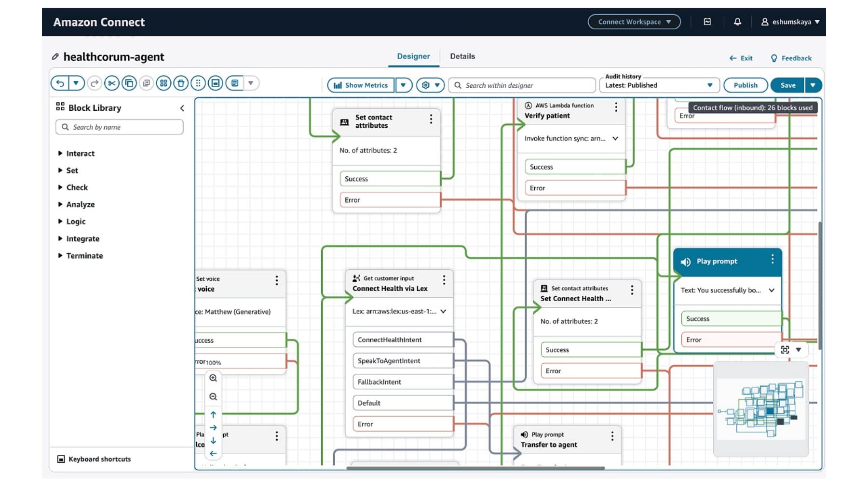The height and width of the screenshot is (488, 868).
Task: Open the eshumskaya user menu
Action: coord(790,22)
